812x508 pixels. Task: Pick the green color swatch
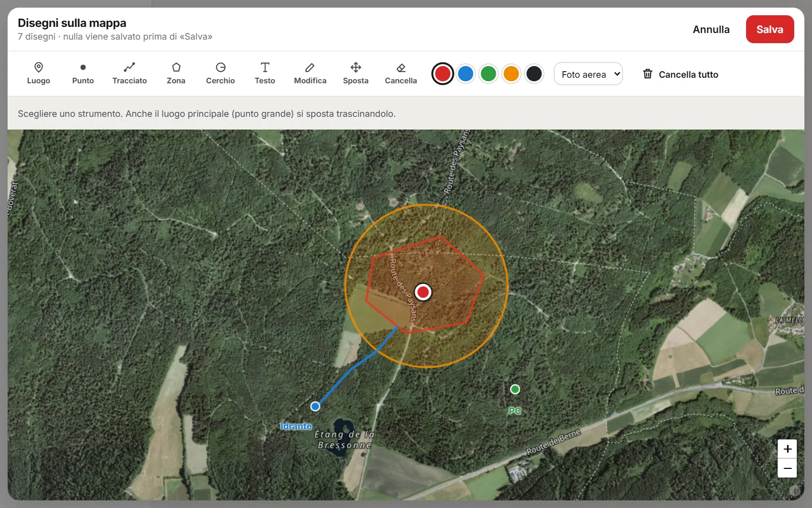[x=488, y=74]
